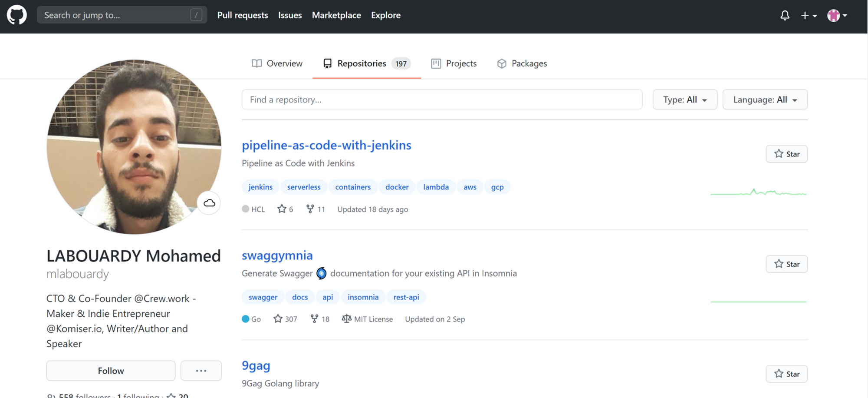Expand the plus create-new menu
Image resolution: width=868 pixels, height=398 pixels.
(809, 16)
